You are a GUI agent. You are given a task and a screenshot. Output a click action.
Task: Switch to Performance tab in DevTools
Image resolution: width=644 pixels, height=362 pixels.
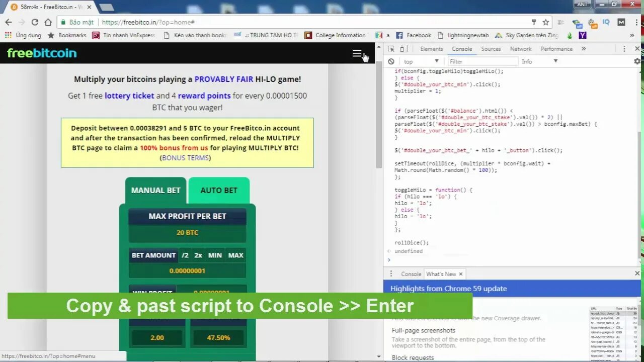pos(556,49)
